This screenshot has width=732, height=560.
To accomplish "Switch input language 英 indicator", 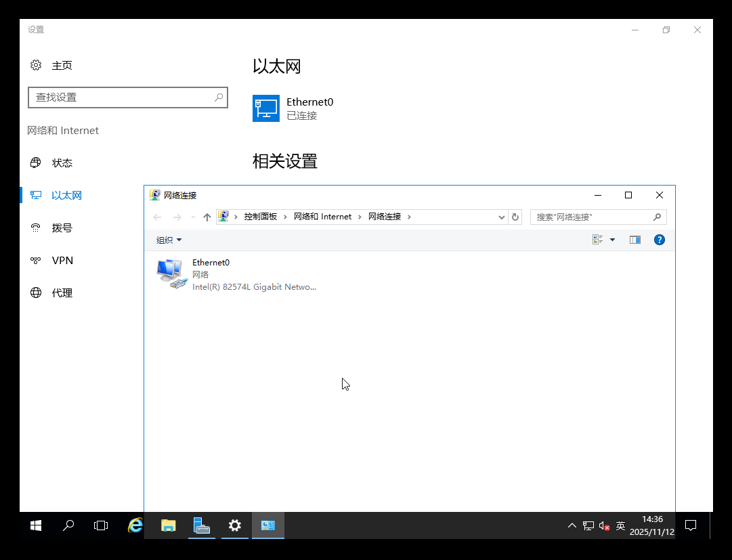I will pyautogui.click(x=620, y=526).
